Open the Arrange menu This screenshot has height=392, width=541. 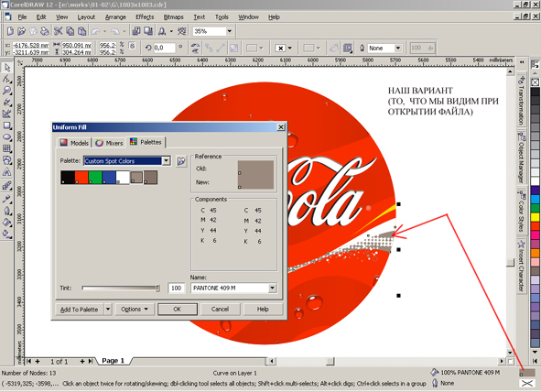tap(115, 16)
